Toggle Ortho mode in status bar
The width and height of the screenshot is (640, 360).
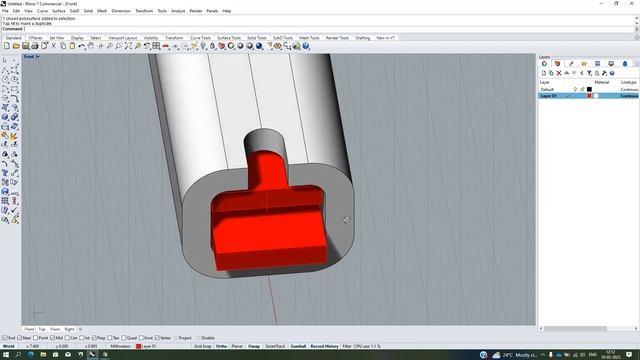pos(221,346)
